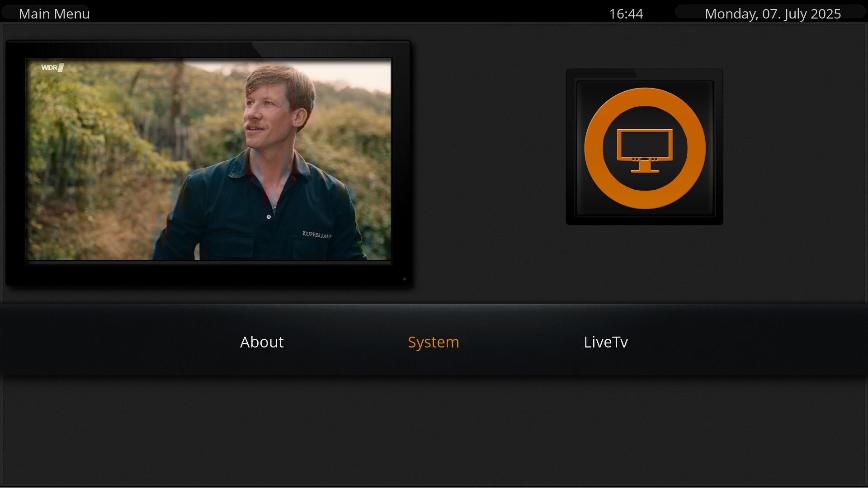Click the 16:44 clock display
This screenshot has height=488, width=868.
pos(626,14)
